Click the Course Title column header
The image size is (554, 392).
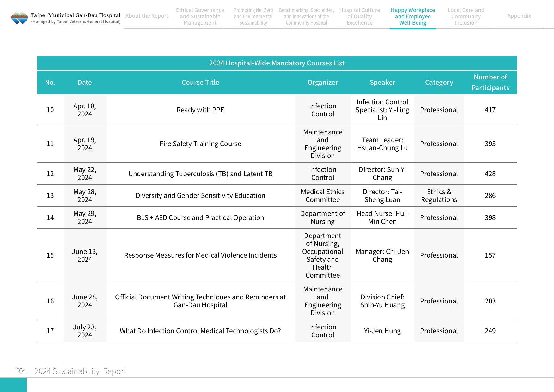point(200,82)
